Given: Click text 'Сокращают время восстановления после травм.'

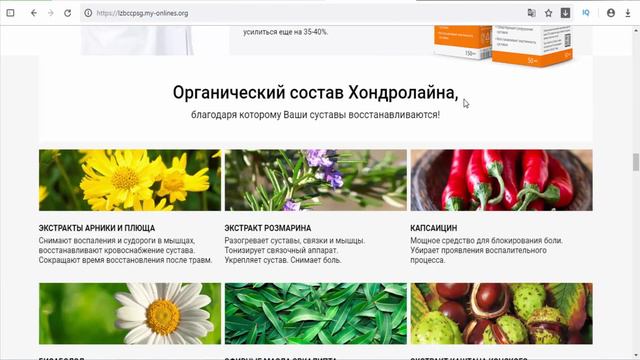Looking at the screenshot, I should [x=125, y=260].
